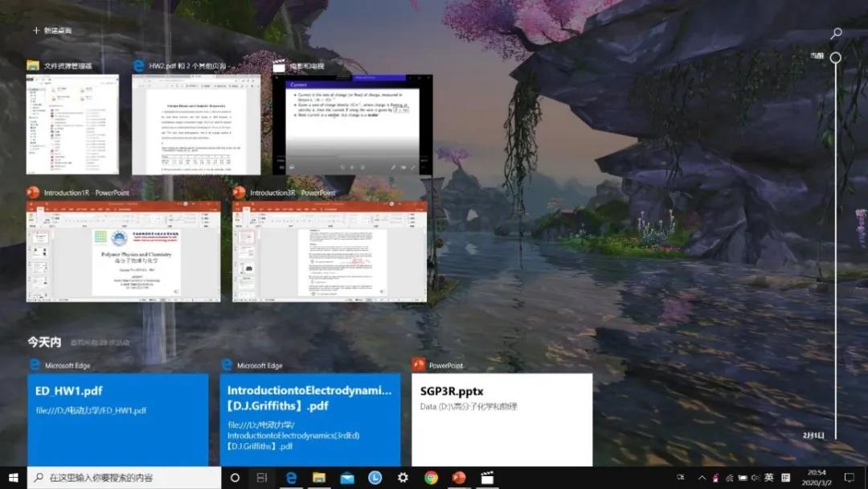Click the file:///D:/电动力学/ED_HW1.pdf path text

(x=91, y=410)
